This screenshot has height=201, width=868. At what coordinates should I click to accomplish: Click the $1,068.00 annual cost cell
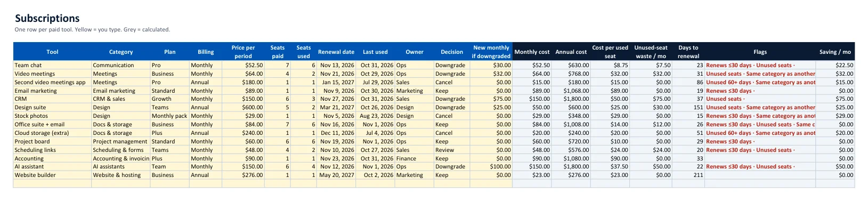pyautogui.click(x=571, y=91)
